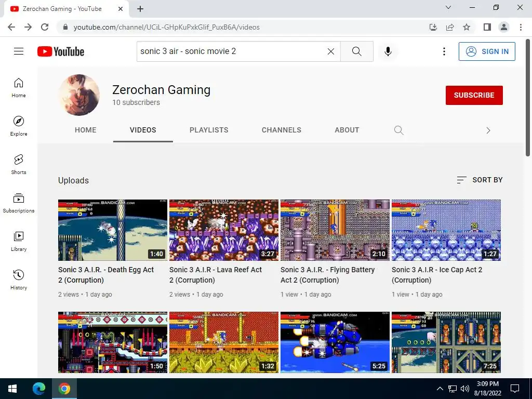Click the 2:10 Flying Battery thumbnail
Screen dimensions: 532x399
[x=335, y=230]
